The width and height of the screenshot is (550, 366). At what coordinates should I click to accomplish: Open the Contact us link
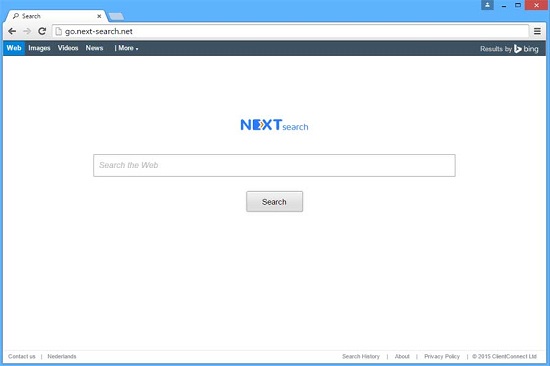(22, 357)
